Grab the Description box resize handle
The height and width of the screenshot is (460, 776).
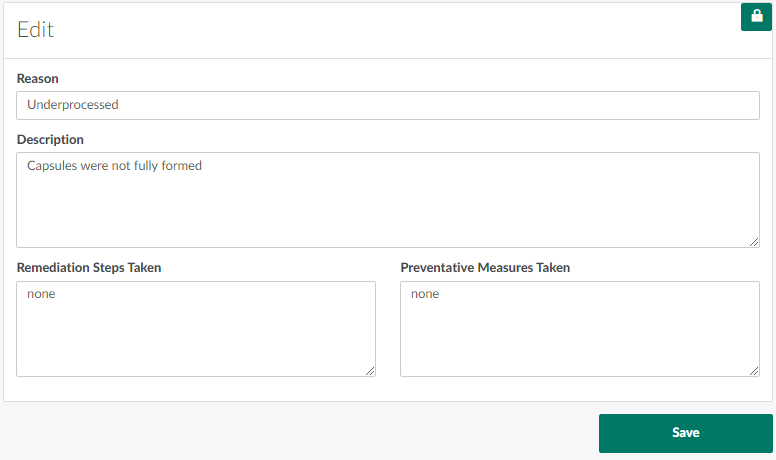754,242
